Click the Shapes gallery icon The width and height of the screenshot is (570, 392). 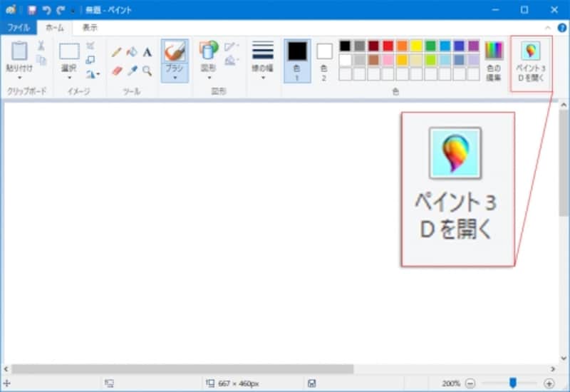209,50
